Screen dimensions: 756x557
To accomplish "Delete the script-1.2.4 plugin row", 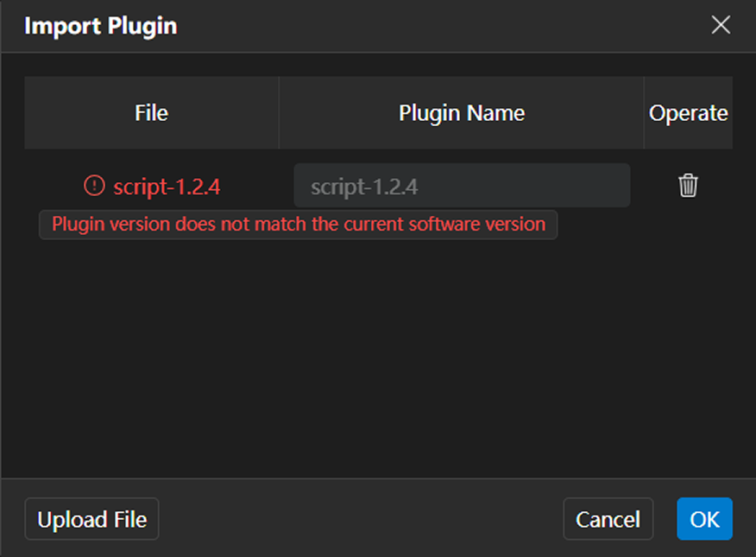I will click(688, 186).
